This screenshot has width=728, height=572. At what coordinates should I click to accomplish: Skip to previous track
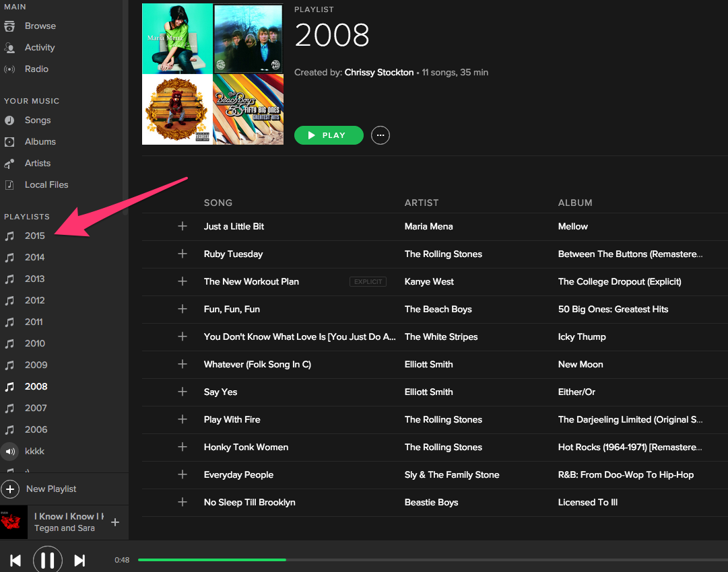(x=15, y=561)
